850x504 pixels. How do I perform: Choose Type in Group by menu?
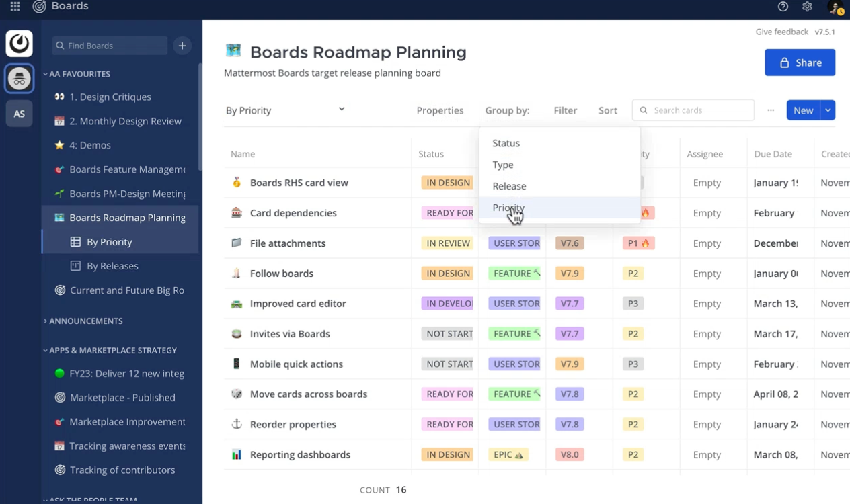(559, 165)
